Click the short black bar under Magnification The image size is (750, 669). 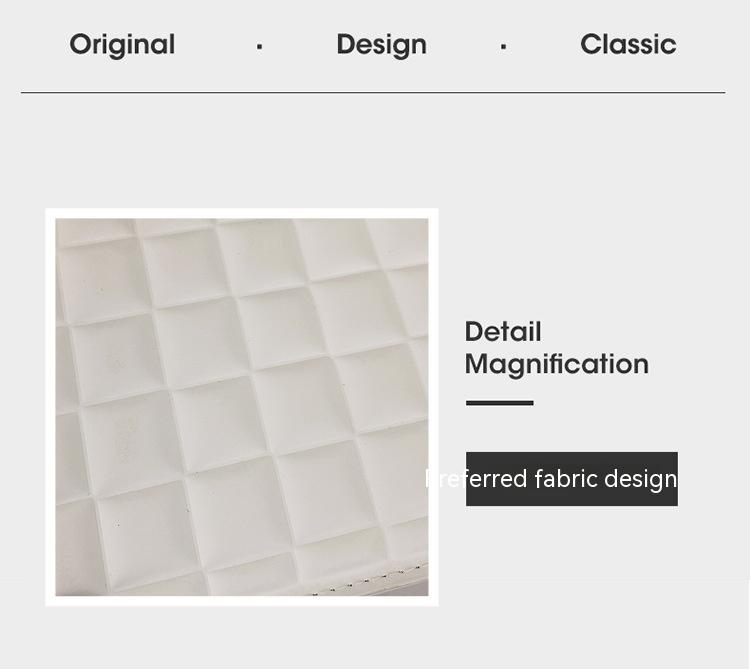pos(499,403)
